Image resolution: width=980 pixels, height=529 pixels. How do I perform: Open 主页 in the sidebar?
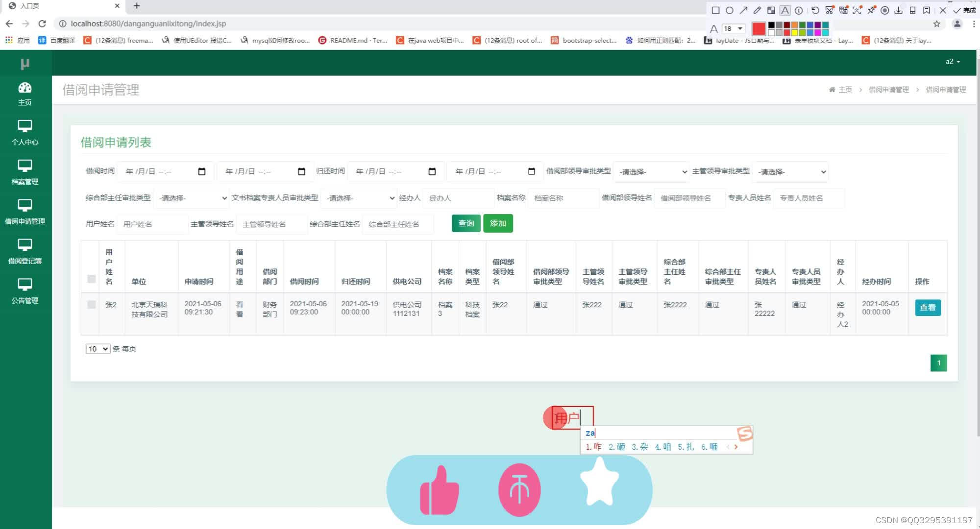[x=25, y=94]
